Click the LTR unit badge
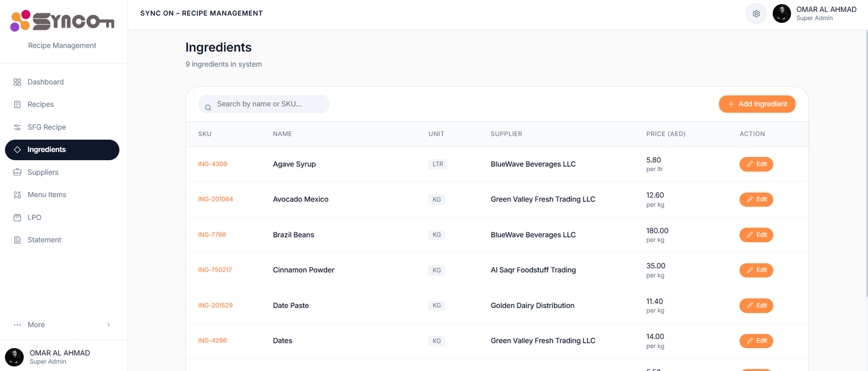Image resolution: width=868 pixels, height=371 pixels. click(438, 164)
